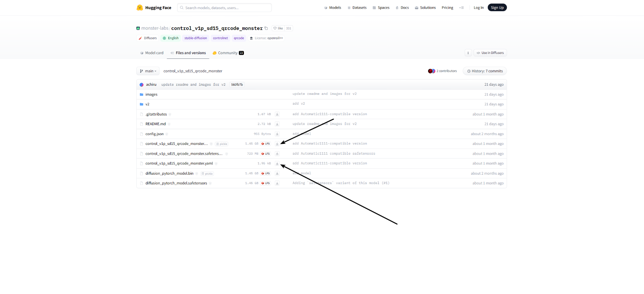The width and height of the screenshot is (644, 294).
Task: Open the config.json file name
Action: (154, 134)
